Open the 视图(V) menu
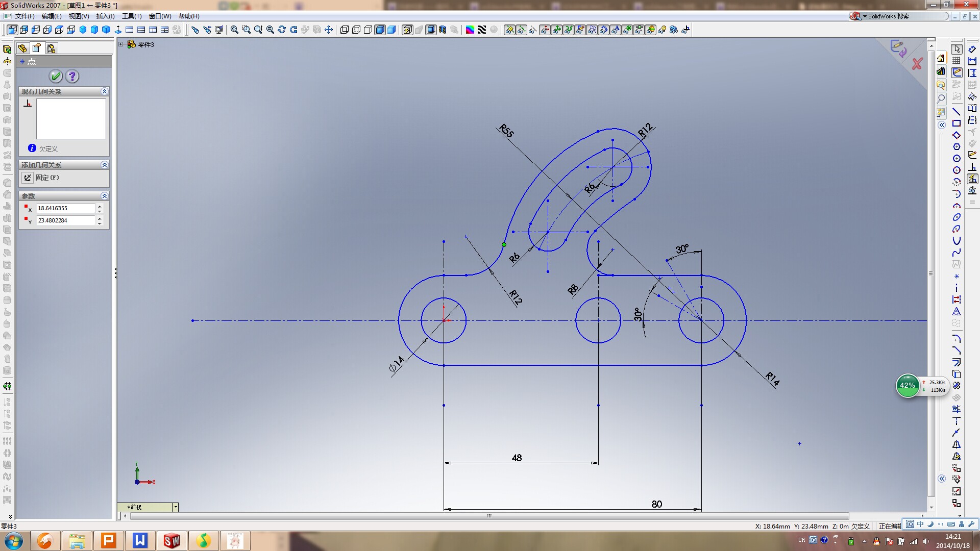Image resolution: width=980 pixels, height=551 pixels. [x=78, y=16]
